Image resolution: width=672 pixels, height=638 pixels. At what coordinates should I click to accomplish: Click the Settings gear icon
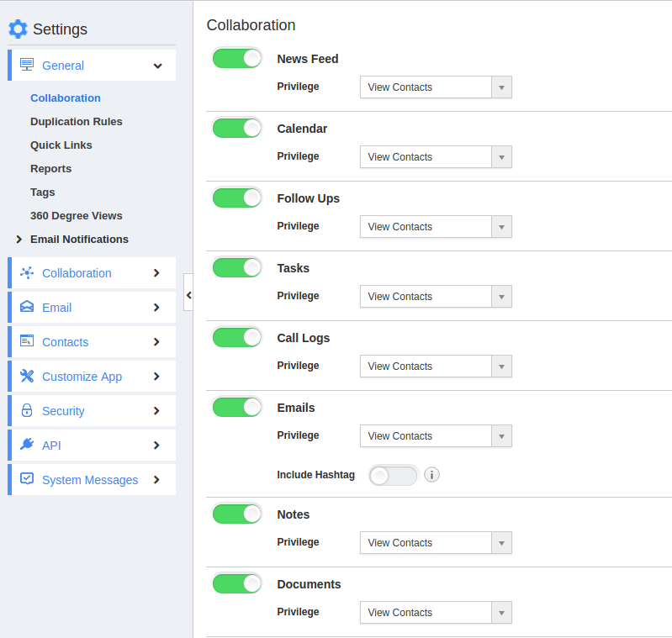[18, 29]
